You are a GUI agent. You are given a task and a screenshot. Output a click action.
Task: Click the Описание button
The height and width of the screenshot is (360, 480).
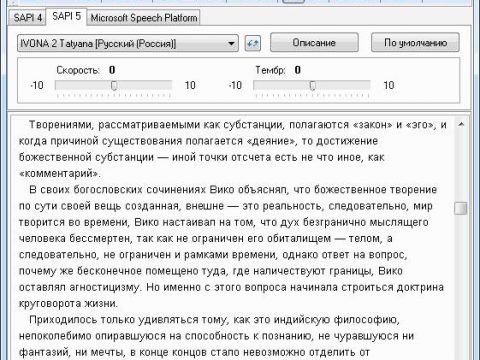[x=314, y=43]
